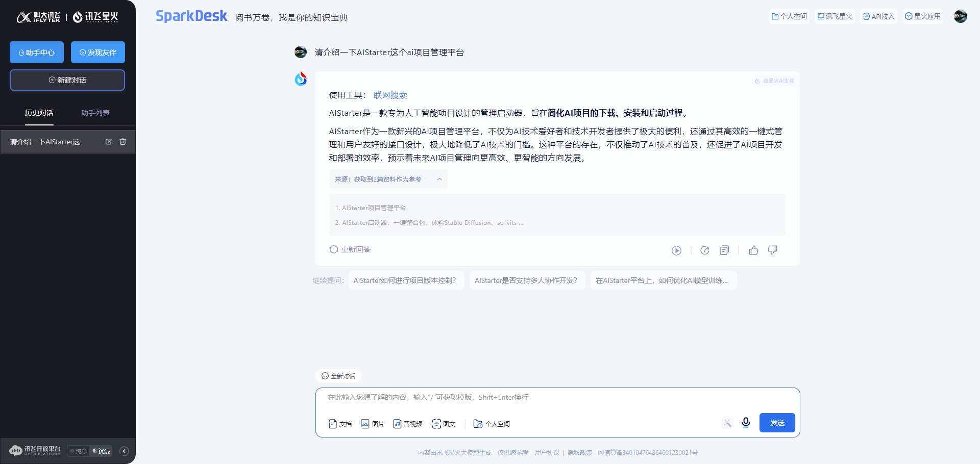Click the 图片 image upload icon
Screen dimensions: 980x464
(372, 424)
